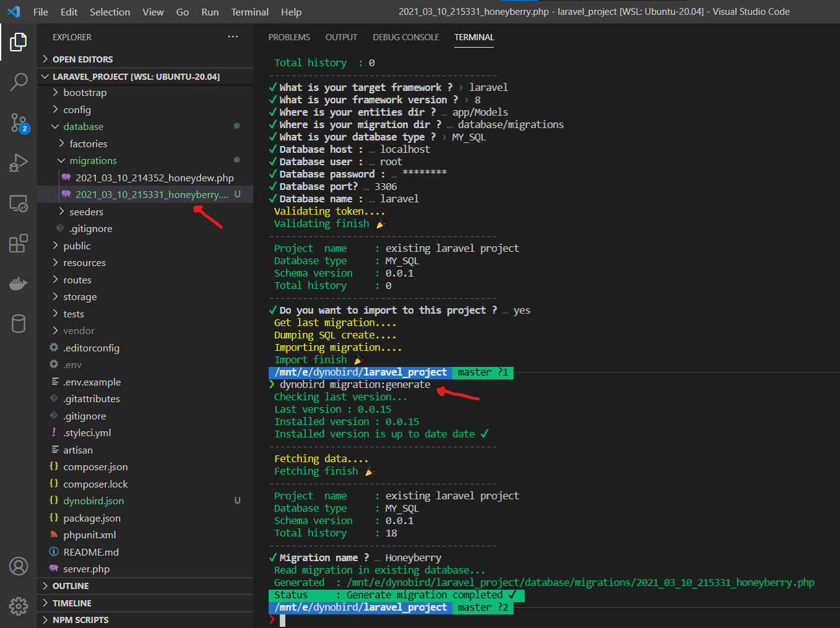Open the Accounts icon in activity bar
840x628 pixels.
tap(19, 566)
